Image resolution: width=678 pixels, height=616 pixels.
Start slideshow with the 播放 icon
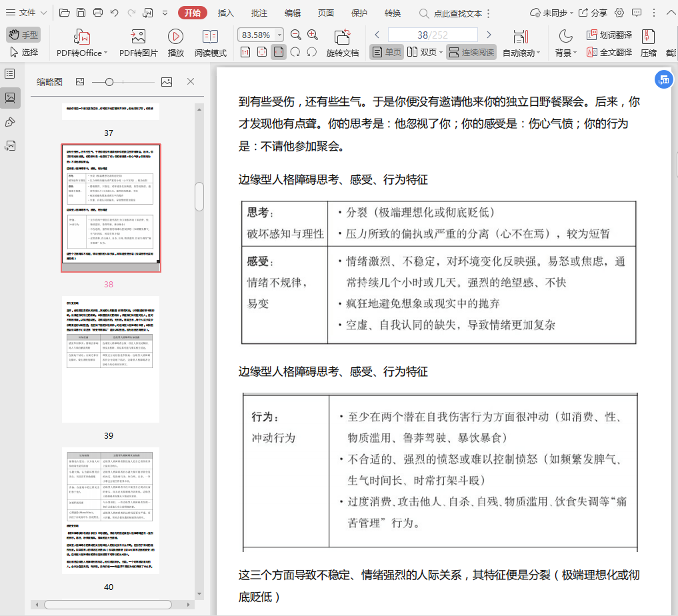click(x=176, y=37)
